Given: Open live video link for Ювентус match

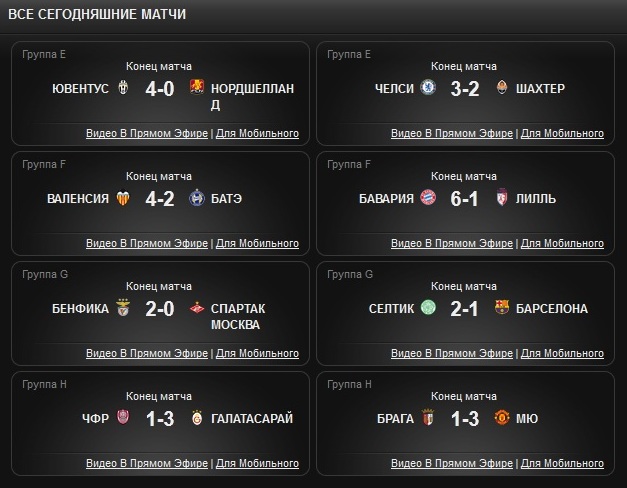Looking at the screenshot, I should tap(146, 133).
